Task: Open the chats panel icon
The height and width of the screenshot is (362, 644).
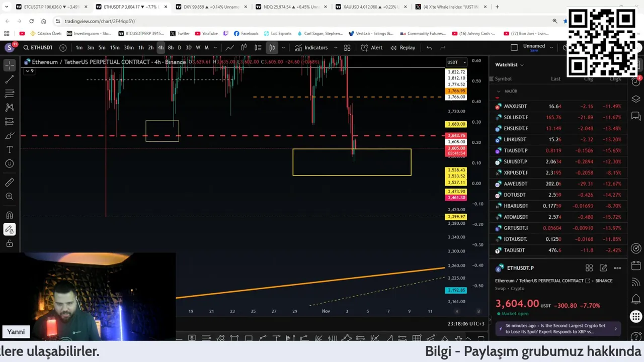Action: click(x=636, y=116)
